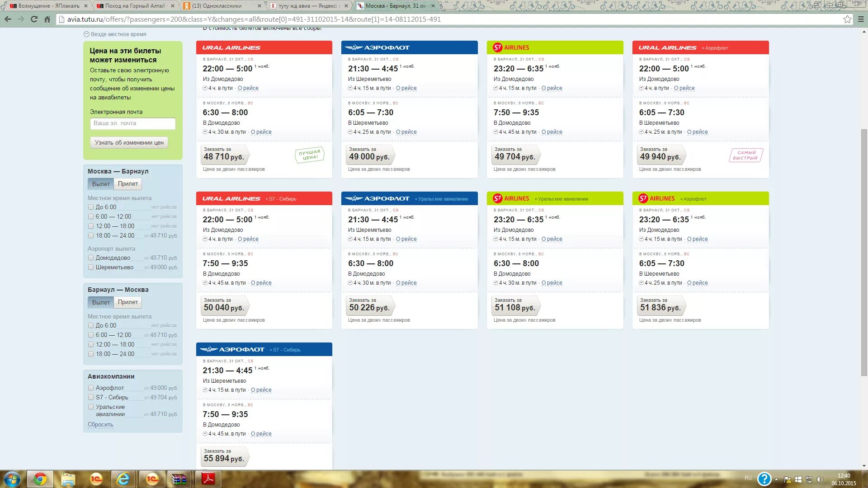Check До 6:00 under Москва — Барнаул
The width and height of the screenshot is (868, 488).
pyautogui.click(x=91, y=207)
